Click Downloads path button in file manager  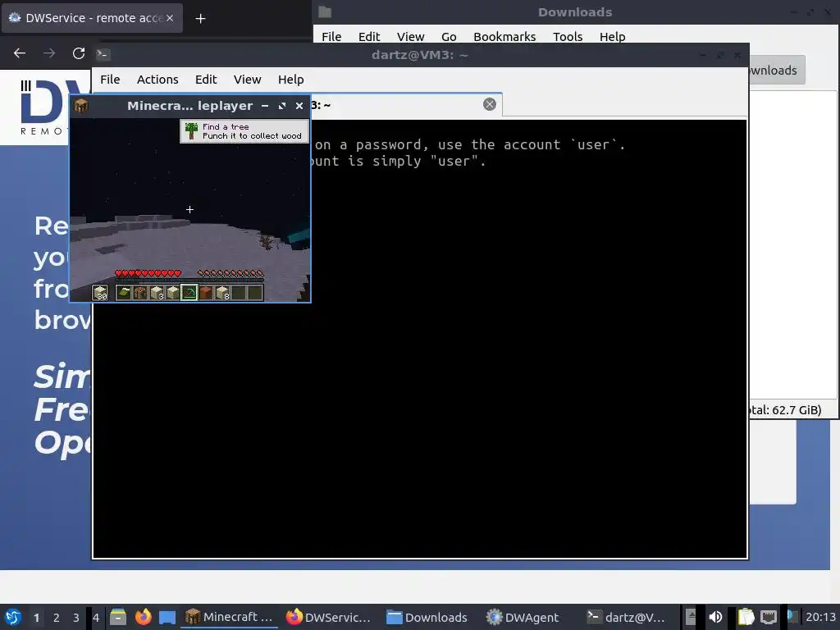(777, 71)
